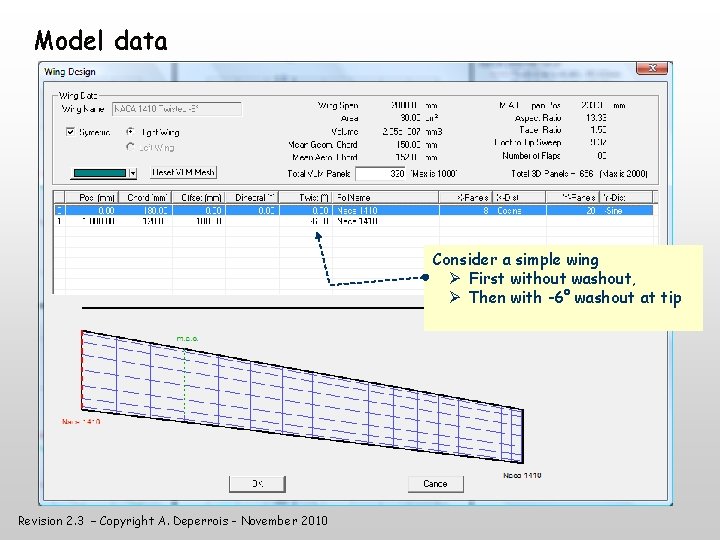Close the Wing Design dialog
The width and height of the screenshot is (720, 540).
652,68
